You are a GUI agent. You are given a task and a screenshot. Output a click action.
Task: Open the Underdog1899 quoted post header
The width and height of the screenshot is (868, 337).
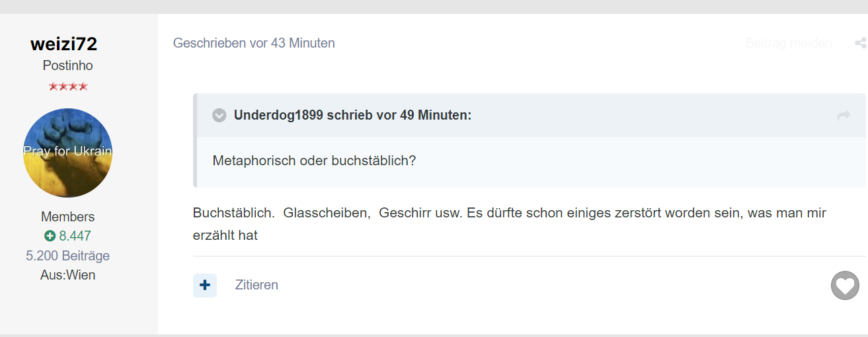(x=352, y=116)
